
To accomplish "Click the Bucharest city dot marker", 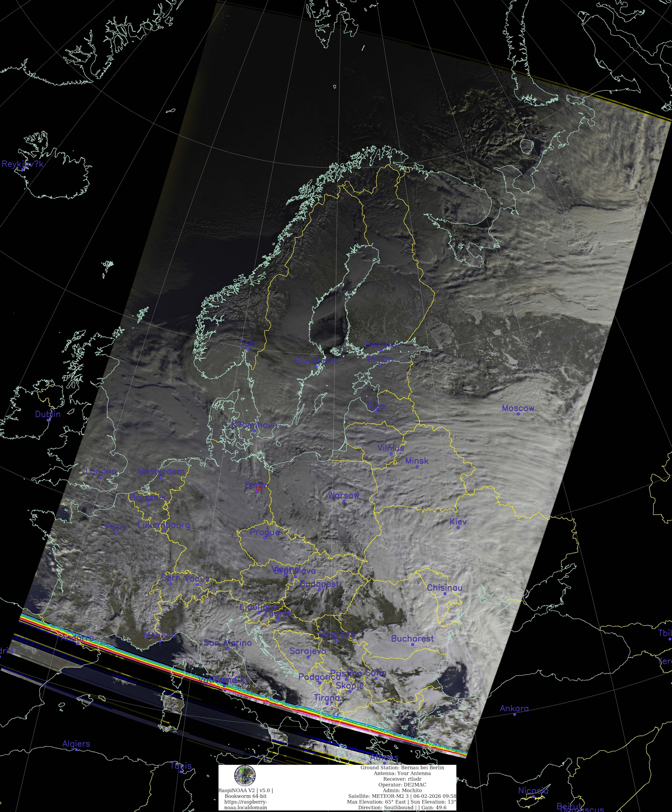I will coord(412,645).
